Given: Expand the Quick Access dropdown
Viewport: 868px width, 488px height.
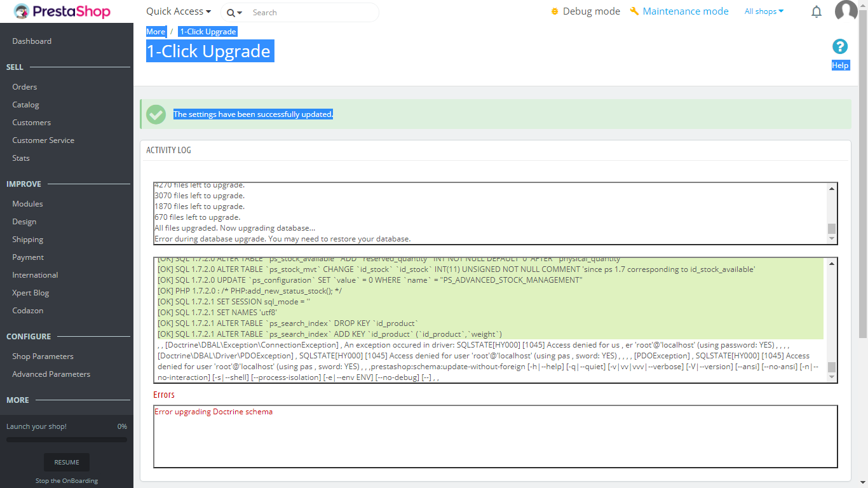Looking at the screenshot, I should tap(179, 11).
